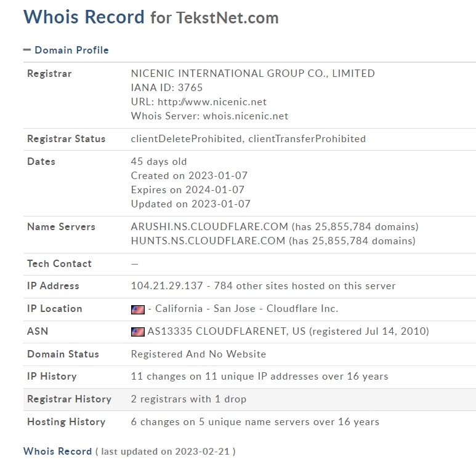Select the 45 days old text
This screenshot has width=476, height=459.
(159, 162)
